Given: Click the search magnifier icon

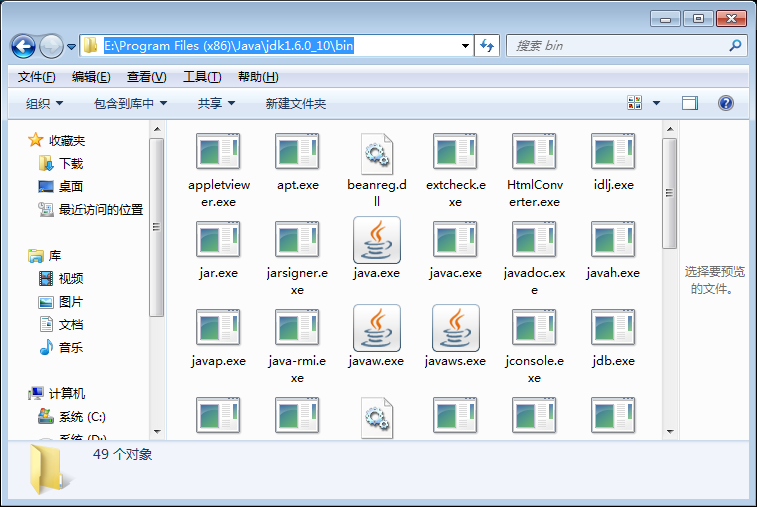Looking at the screenshot, I should click(x=735, y=46).
